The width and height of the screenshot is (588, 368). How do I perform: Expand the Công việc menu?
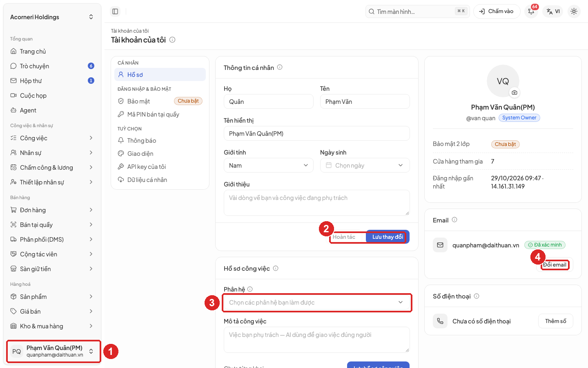tap(52, 138)
